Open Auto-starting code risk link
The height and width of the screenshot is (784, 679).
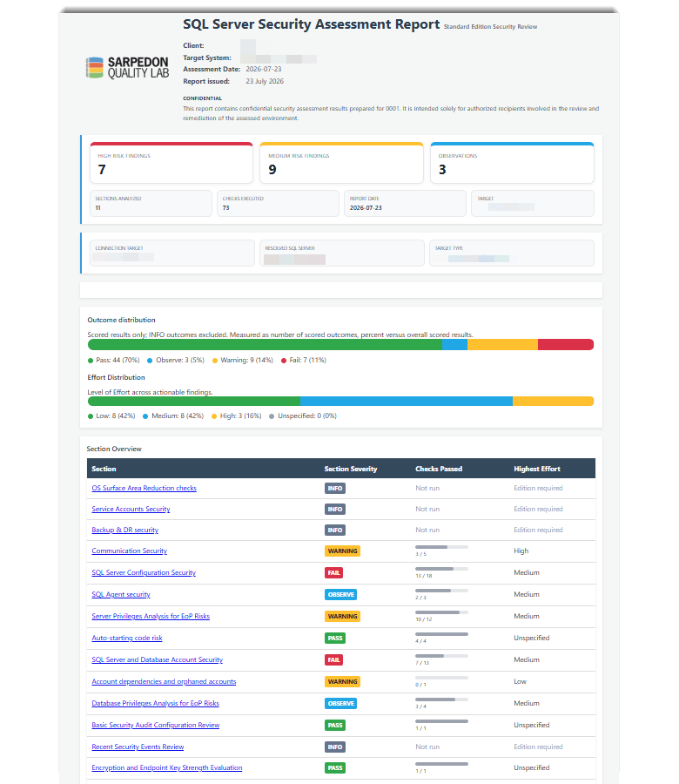click(x=127, y=638)
